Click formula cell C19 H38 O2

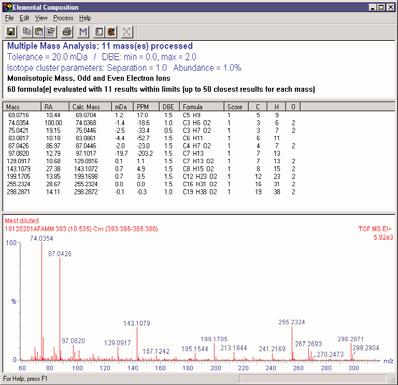click(200, 192)
